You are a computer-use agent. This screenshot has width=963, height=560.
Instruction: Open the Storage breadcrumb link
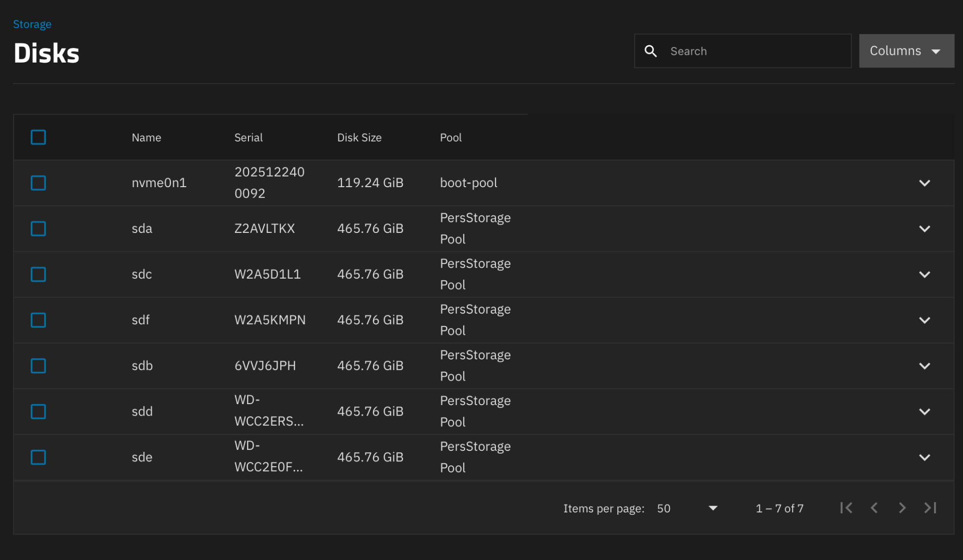(32, 24)
